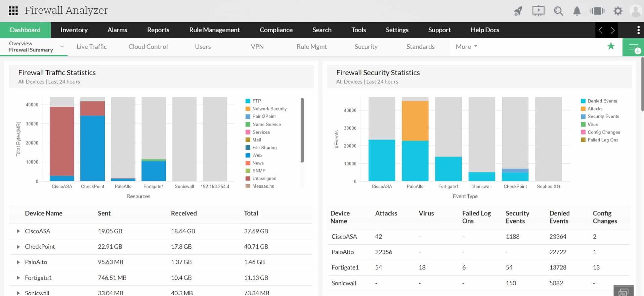Viewport: 644px width, 296px height.
Task: Switch to the Users tab
Action: click(203, 47)
